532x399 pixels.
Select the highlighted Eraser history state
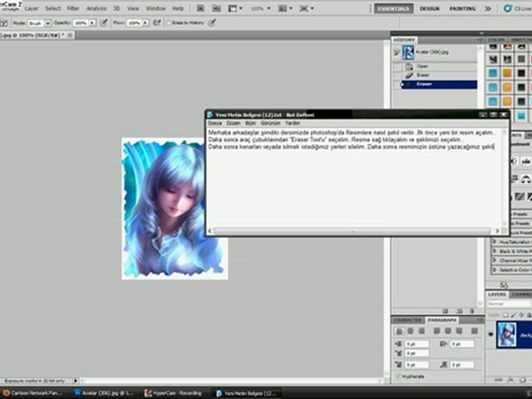tap(439, 84)
